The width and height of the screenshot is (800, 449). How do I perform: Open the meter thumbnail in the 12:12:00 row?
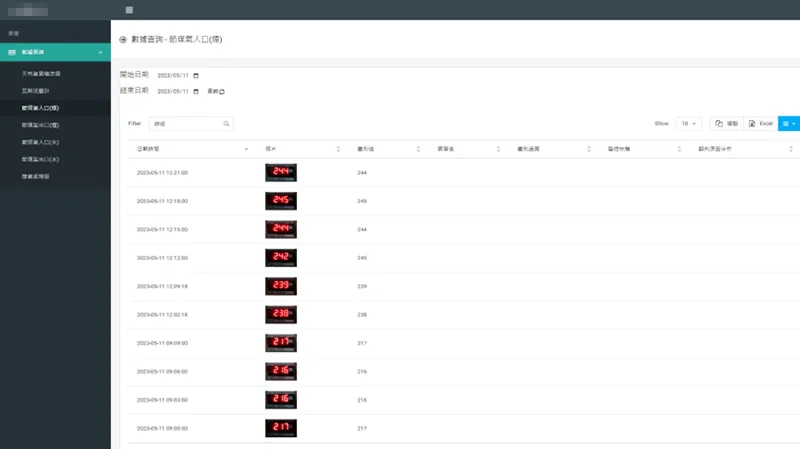click(281, 258)
